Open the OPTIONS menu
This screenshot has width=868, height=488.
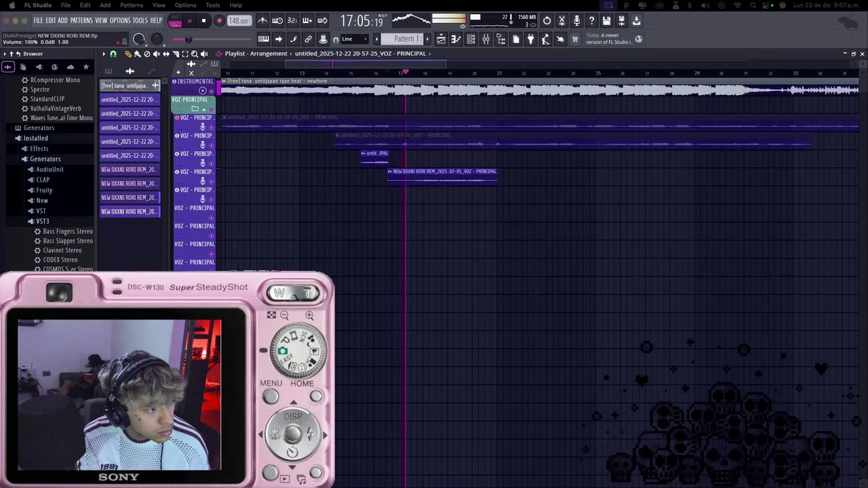point(120,21)
